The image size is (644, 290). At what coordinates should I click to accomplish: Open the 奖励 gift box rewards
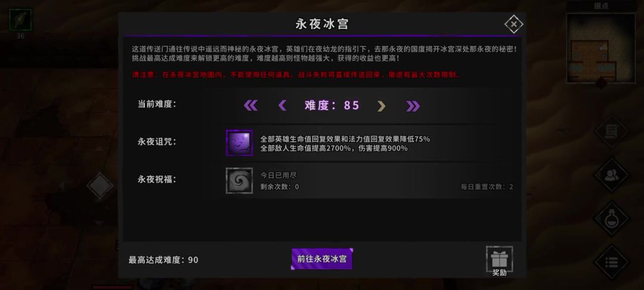(500, 261)
